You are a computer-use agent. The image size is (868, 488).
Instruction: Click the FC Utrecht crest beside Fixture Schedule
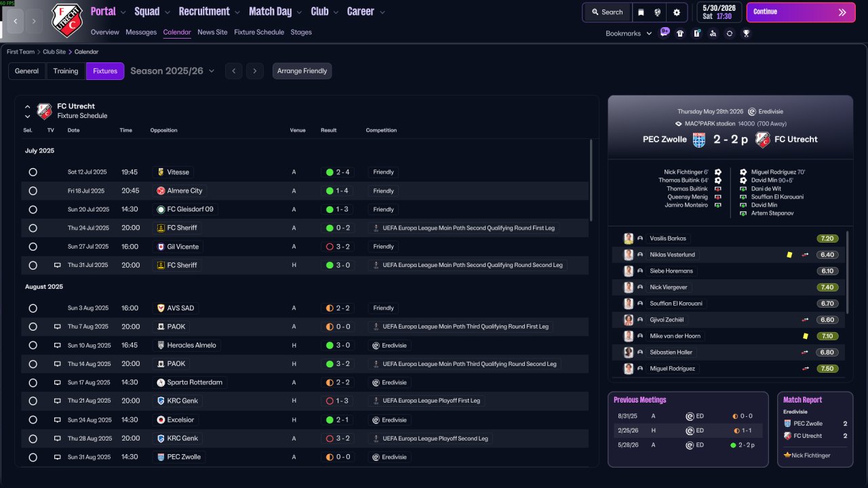(44, 111)
